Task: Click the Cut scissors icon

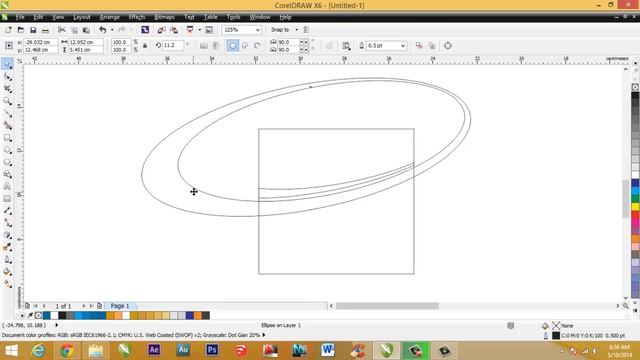Action: coord(62,30)
